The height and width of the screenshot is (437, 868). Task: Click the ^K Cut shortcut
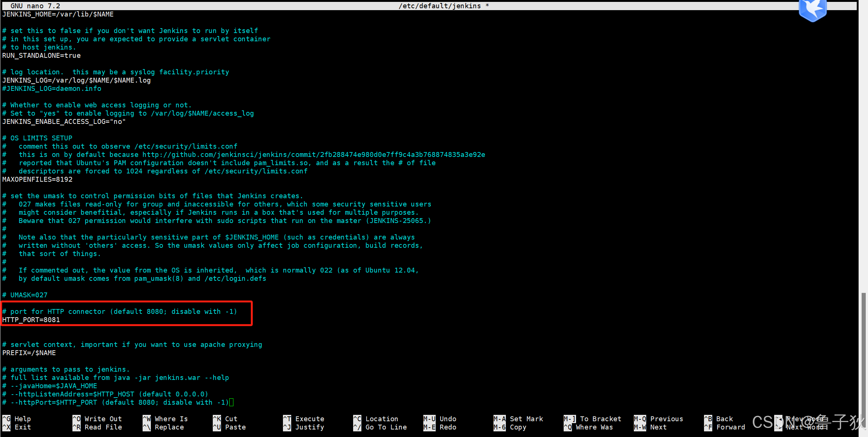[x=225, y=419]
